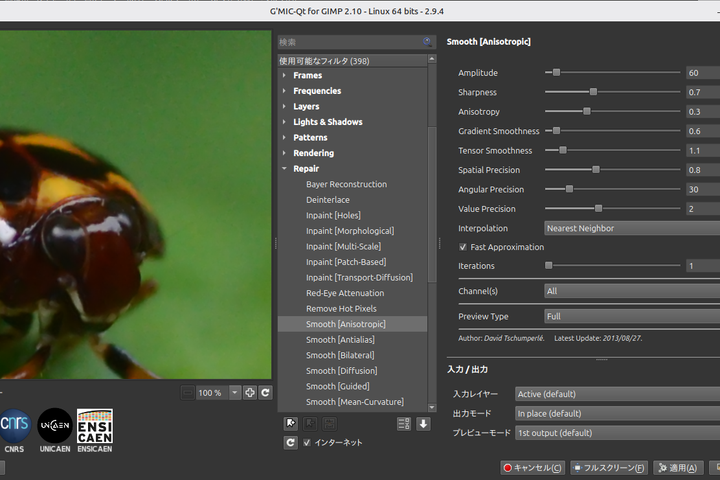Image resolution: width=720 pixels, height=480 pixels.
Task: Click the キャンセル cancel button
Action: point(533,467)
